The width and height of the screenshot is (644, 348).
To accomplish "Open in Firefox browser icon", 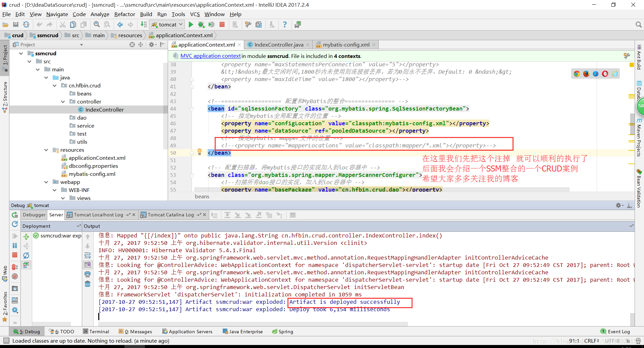I will click(586, 74).
